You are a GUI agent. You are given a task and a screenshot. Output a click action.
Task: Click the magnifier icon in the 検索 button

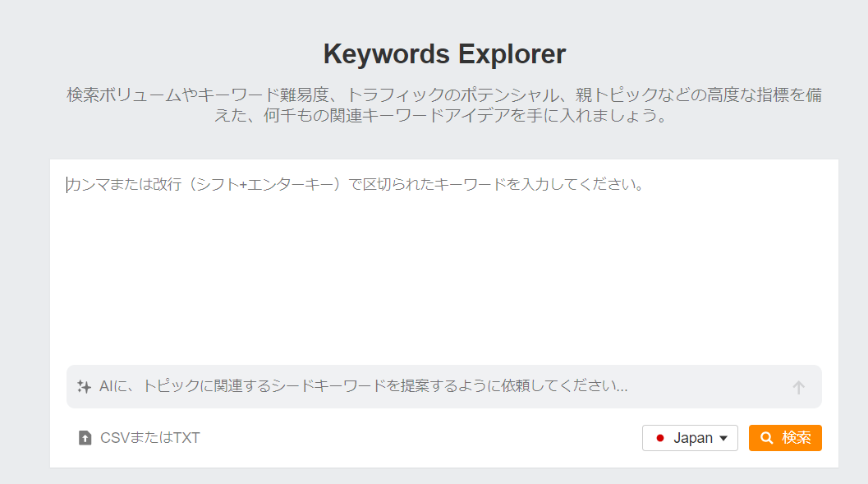(766, 438)
